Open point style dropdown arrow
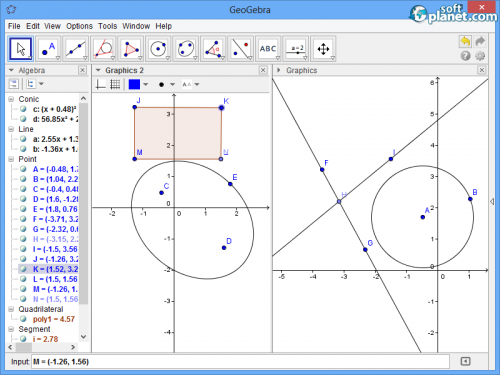500x375 pixels. (x=172, y=84)
